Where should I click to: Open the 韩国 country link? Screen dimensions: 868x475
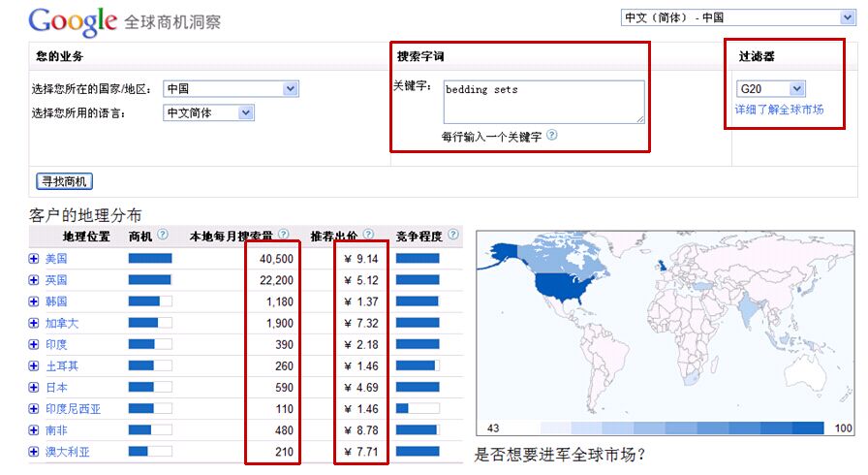[56, 301]
